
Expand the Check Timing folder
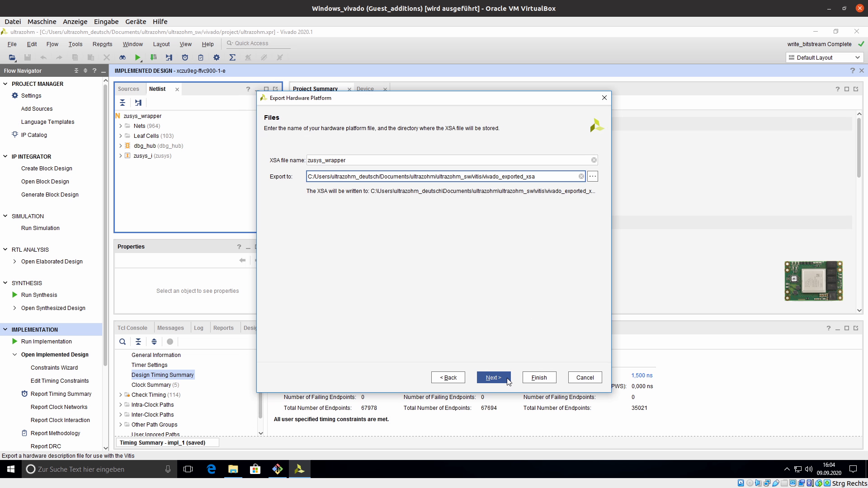121,395
